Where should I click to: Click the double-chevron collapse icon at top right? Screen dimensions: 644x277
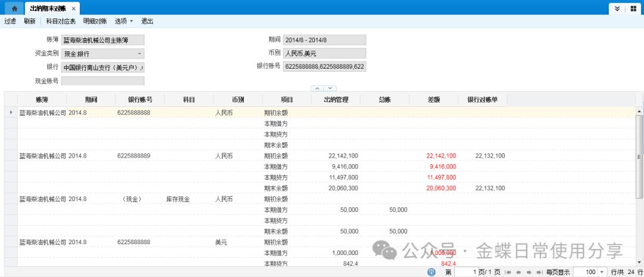point(617,9)
